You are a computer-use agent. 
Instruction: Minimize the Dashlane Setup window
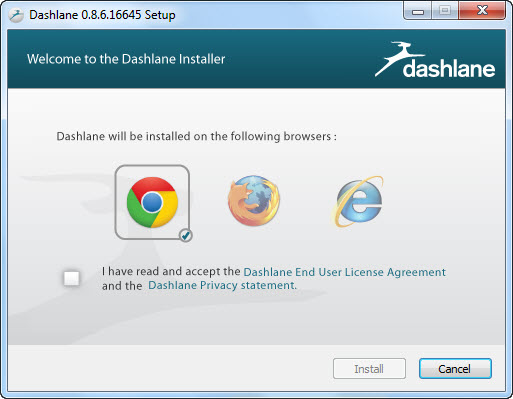point(418,11)
